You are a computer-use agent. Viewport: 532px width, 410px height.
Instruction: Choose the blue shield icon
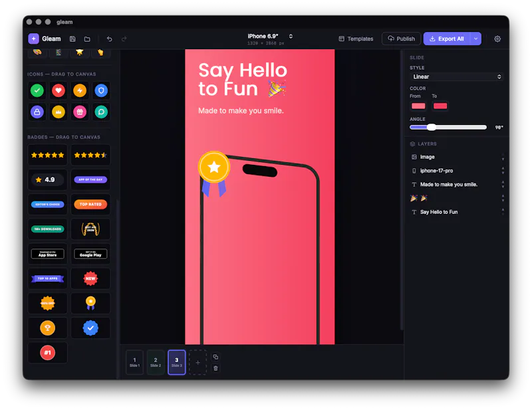[x=101, y=90]
